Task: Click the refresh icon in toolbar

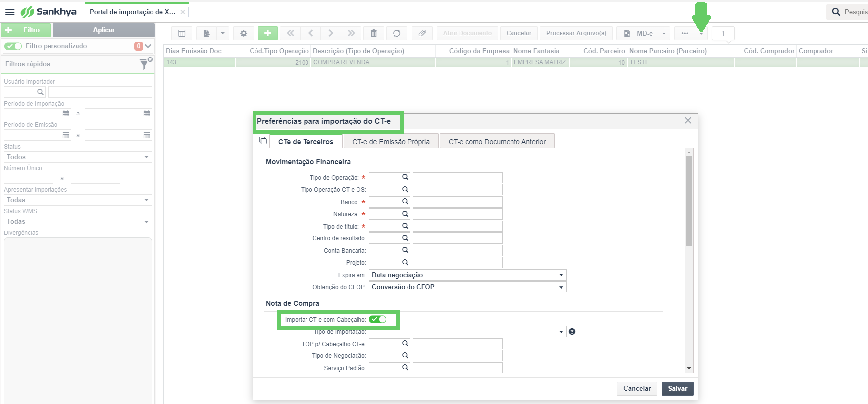Action: (x=397, y=33)
